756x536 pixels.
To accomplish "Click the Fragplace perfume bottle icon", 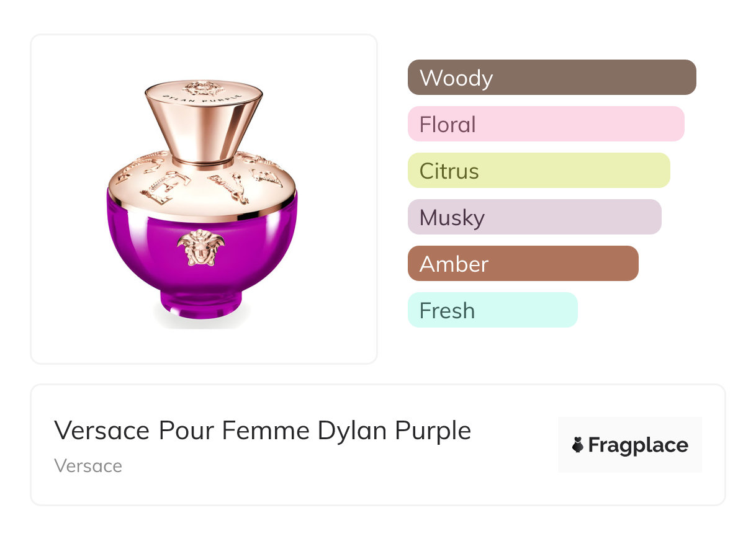I will (x=578, y=445).
